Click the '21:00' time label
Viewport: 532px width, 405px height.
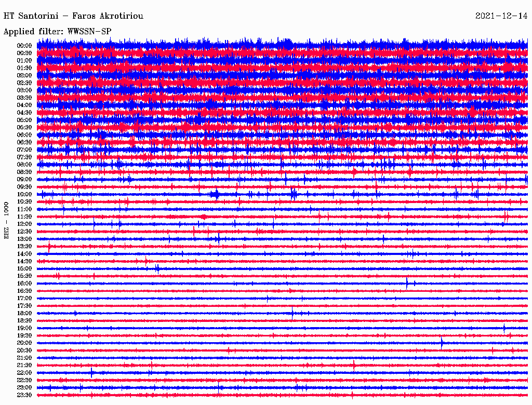pyautogui.click(x=24, y=358)
